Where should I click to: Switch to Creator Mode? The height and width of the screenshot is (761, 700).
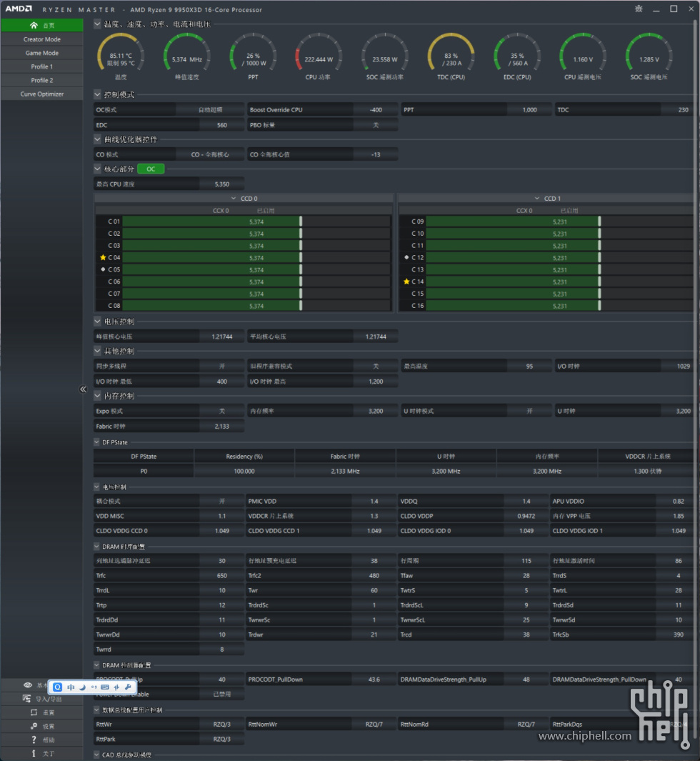click(x=42, y=39)
